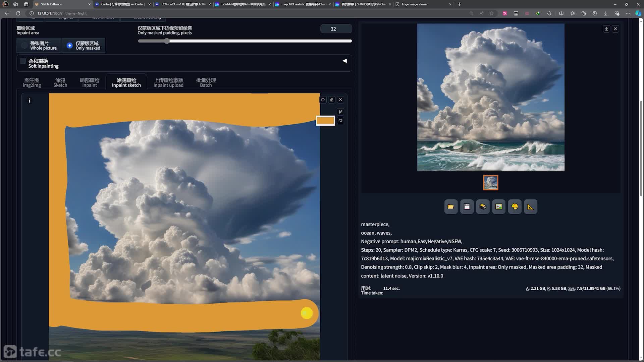Open favorites list icon
Screen dimensions: 644x362
pyautogui.click(x=572, y=13)
